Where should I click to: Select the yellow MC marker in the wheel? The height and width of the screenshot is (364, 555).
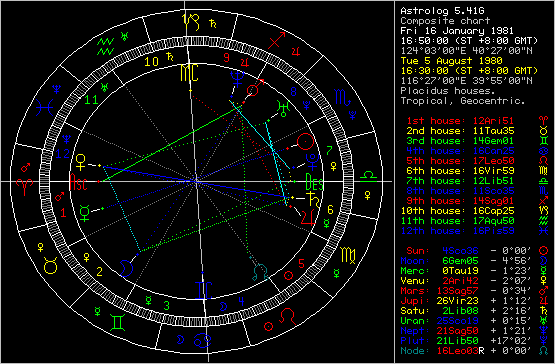[x=189, y=73]
